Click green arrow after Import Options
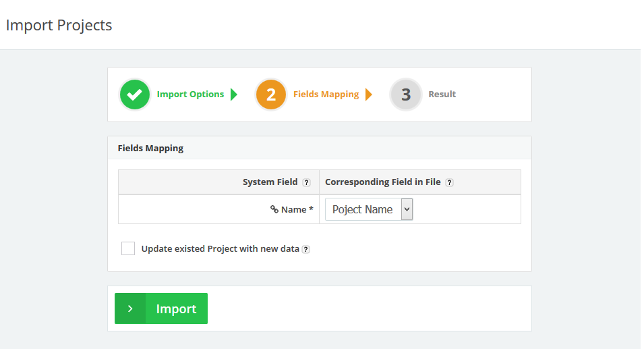644x349 pixels. click(234, 95)
